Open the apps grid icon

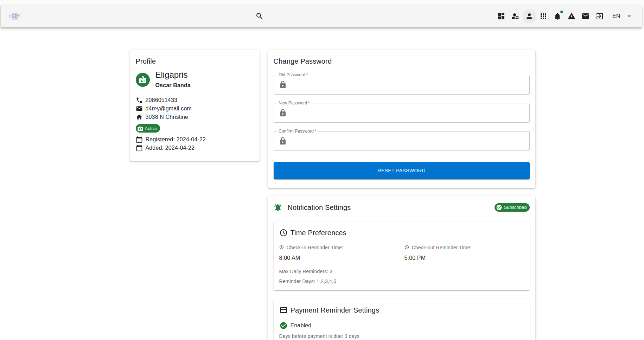(x=543, y=16)
